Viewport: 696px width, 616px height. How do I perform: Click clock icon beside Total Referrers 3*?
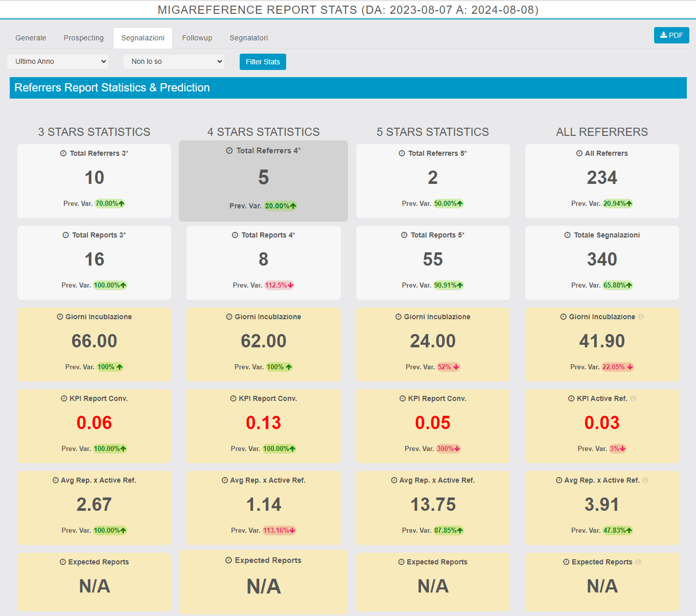(63, 153)
